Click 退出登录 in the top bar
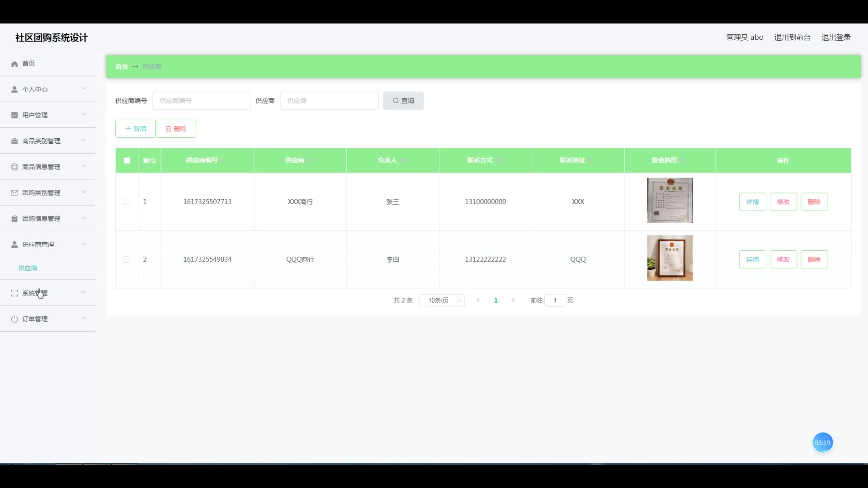 tap(836, 38)
